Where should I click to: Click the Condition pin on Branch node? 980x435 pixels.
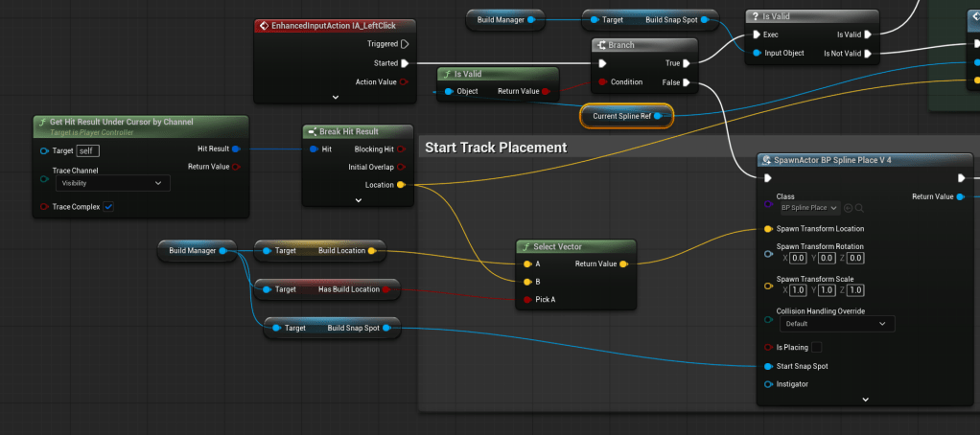(x=601, y=82)
